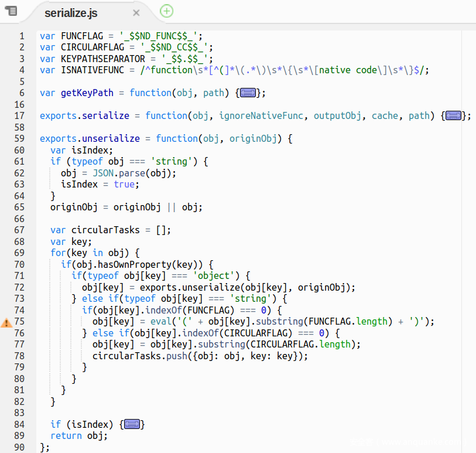Click the return obj statement
Screen dimensions: 476x453
click(79, 436)
